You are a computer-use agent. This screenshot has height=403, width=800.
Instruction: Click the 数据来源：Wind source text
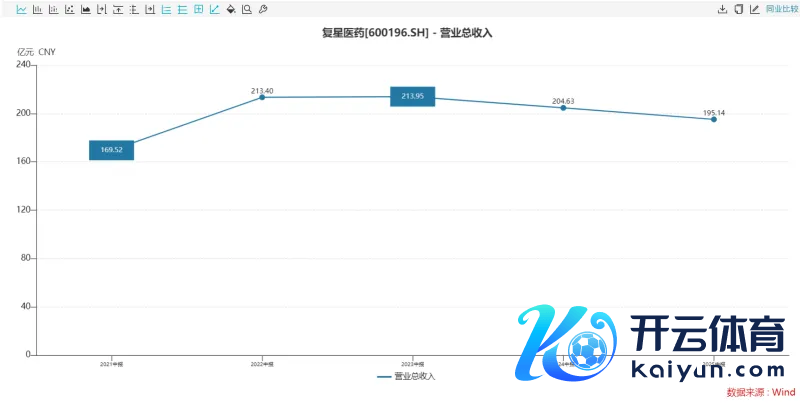761,392
